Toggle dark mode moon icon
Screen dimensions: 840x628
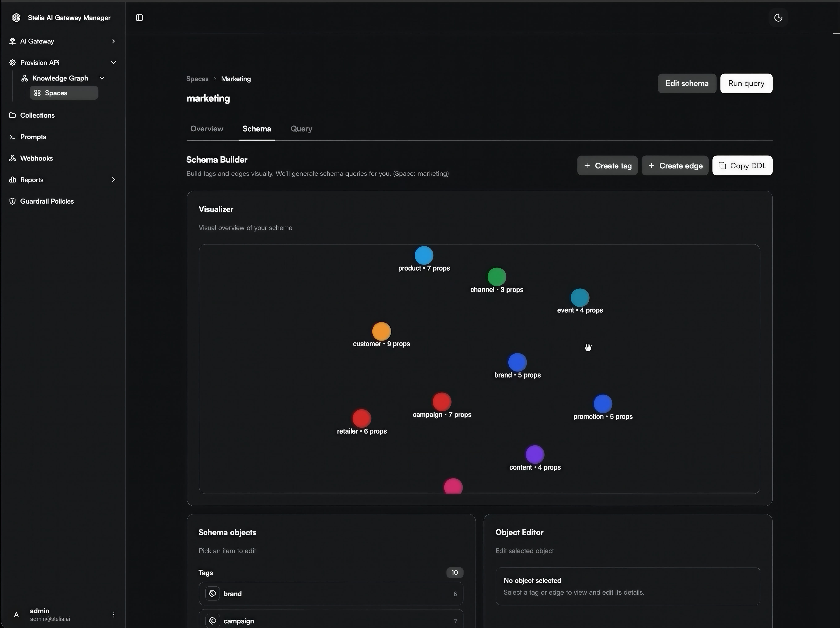(x=778, y=18)
